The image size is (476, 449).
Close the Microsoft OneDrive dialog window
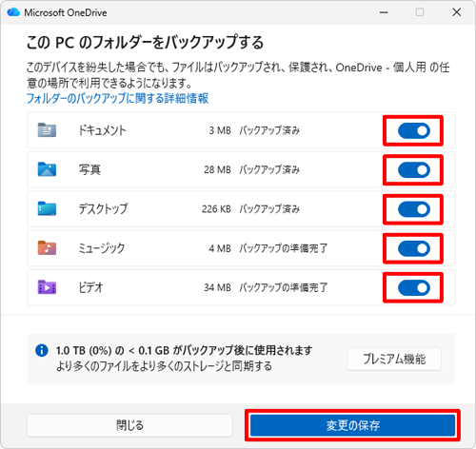point(457,12)
